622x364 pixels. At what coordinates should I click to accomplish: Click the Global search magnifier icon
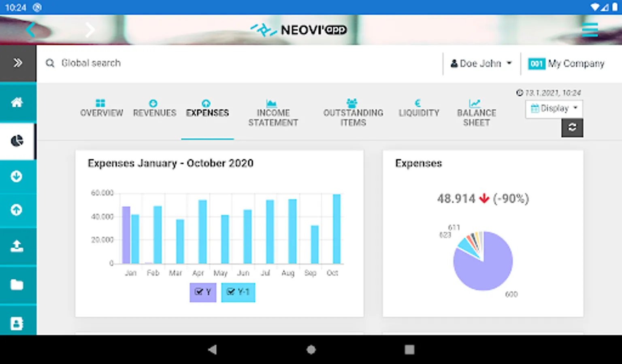tap(50, 63)
